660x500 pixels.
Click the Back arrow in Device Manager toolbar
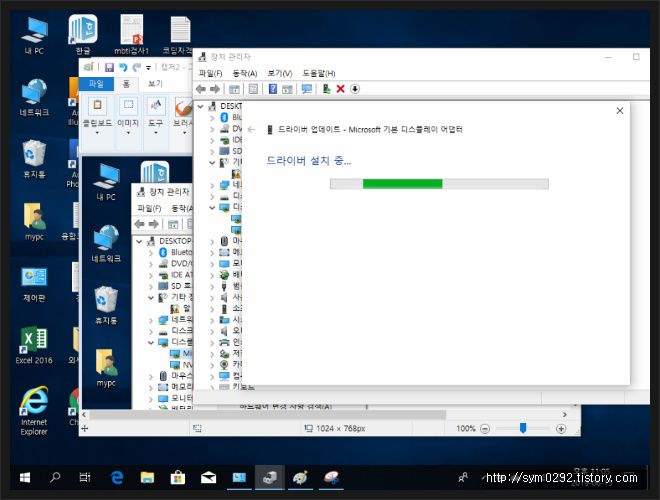point(201,89)
